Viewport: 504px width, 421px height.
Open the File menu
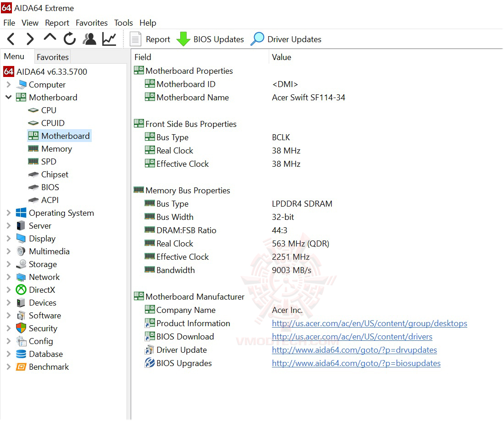(x=9, y=23)
